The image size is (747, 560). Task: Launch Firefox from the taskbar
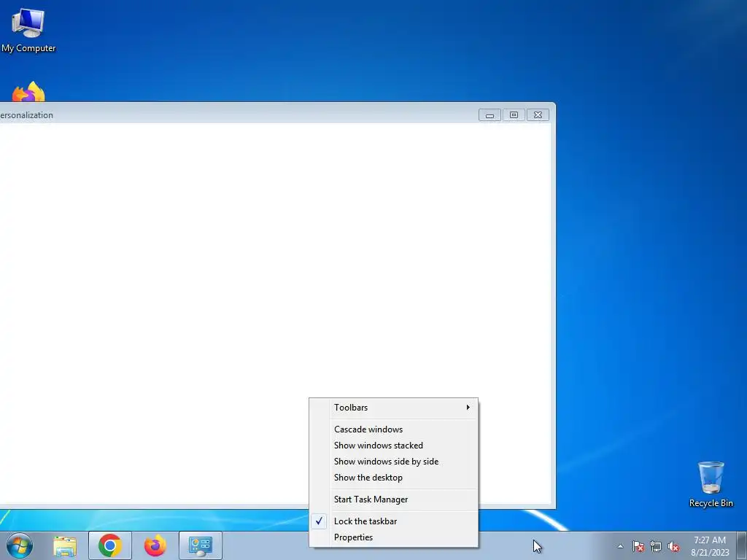pos(155,546)
